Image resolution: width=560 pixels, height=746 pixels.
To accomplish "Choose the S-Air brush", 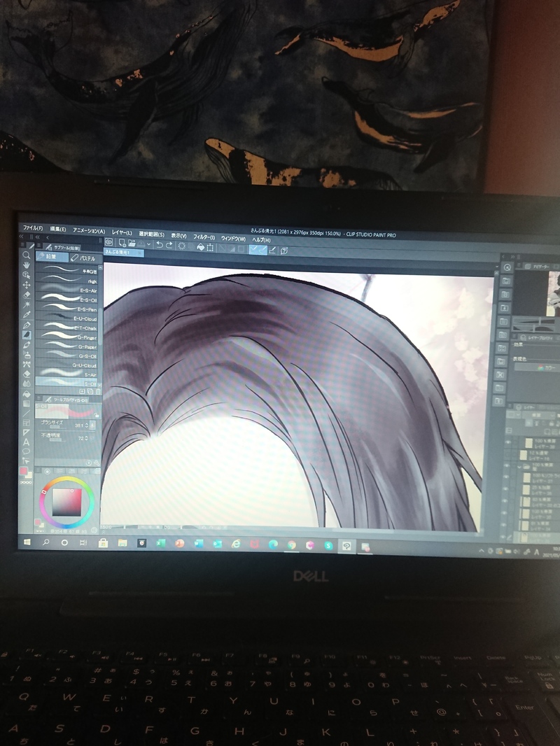I will (x=66, y=374).
